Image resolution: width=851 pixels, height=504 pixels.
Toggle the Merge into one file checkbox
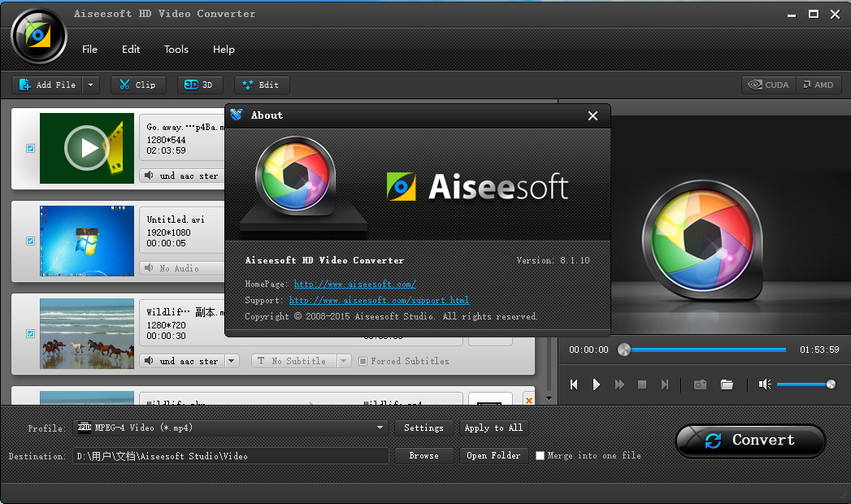click(540, 456)
